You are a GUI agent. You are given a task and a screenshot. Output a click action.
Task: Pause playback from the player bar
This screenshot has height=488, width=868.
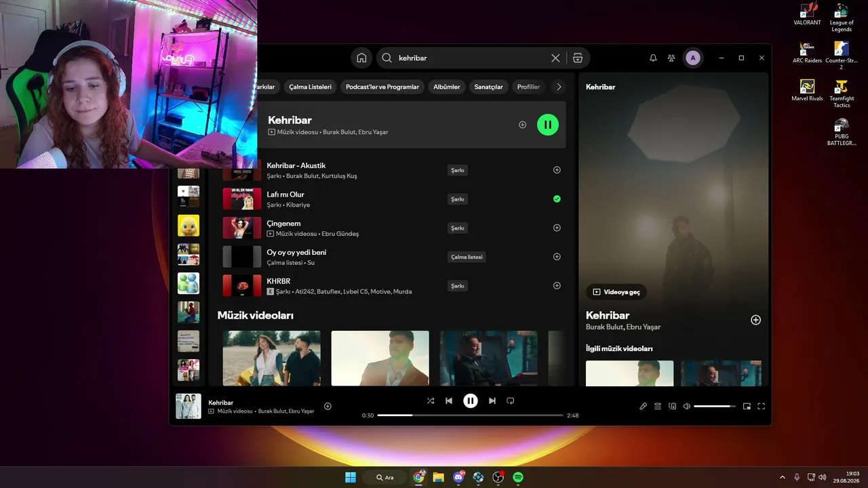pyautogui.click(x=471, y=401)
